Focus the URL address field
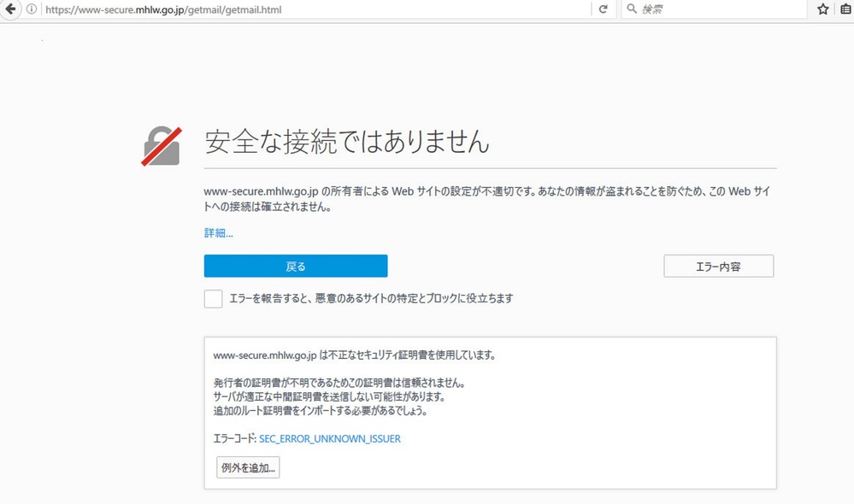854x504 pixels. point(308,9)
